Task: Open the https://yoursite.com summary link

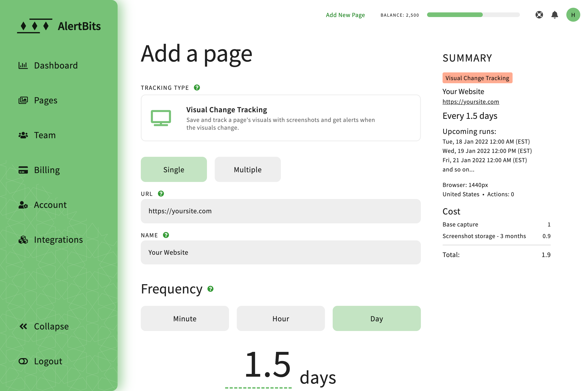Action: pos(471,102)
